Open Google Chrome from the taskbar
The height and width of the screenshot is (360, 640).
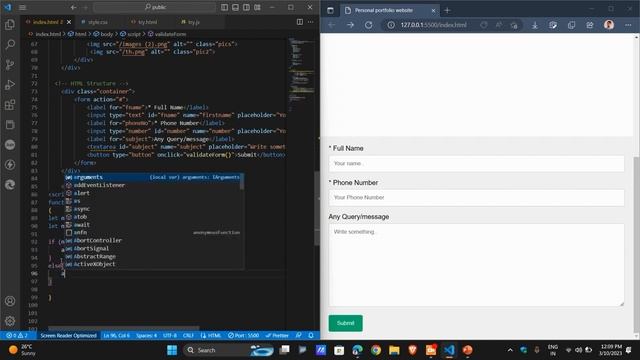tap(376, 350)
